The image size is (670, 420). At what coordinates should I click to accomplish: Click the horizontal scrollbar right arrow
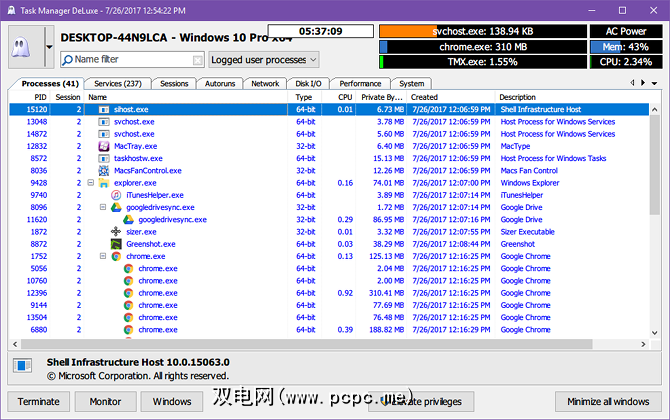click(x=644, y=344)
